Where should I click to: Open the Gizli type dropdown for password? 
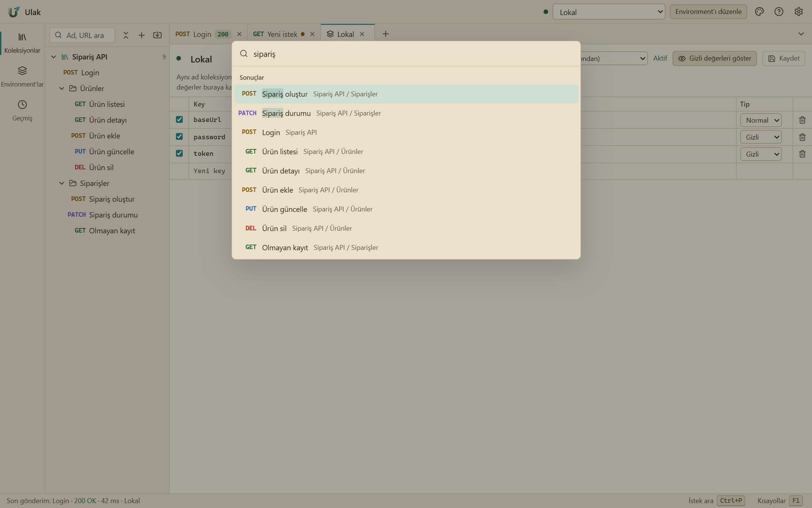click(761, 137)
